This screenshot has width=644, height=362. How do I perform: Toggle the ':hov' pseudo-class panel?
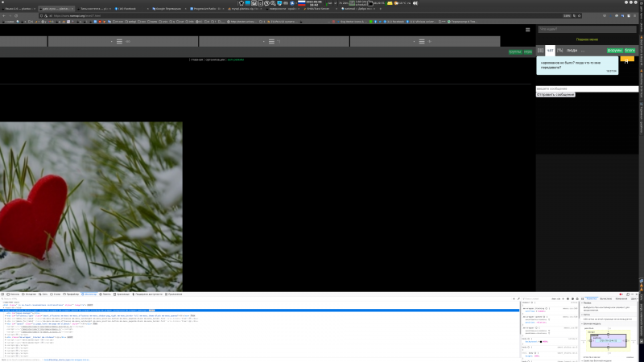554,298
